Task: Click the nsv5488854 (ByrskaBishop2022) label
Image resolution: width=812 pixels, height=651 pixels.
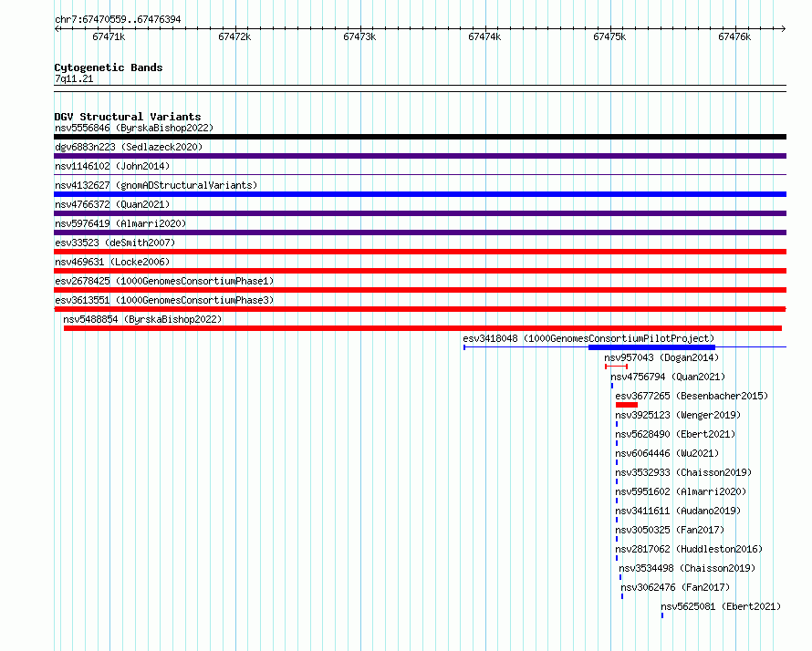Action: point(142,319)
